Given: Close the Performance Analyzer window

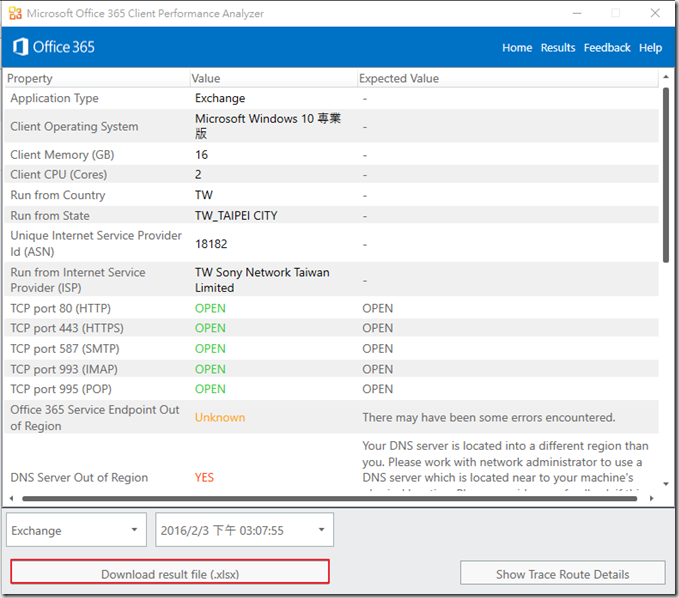Looking at the screenshot, I should 653,14.
